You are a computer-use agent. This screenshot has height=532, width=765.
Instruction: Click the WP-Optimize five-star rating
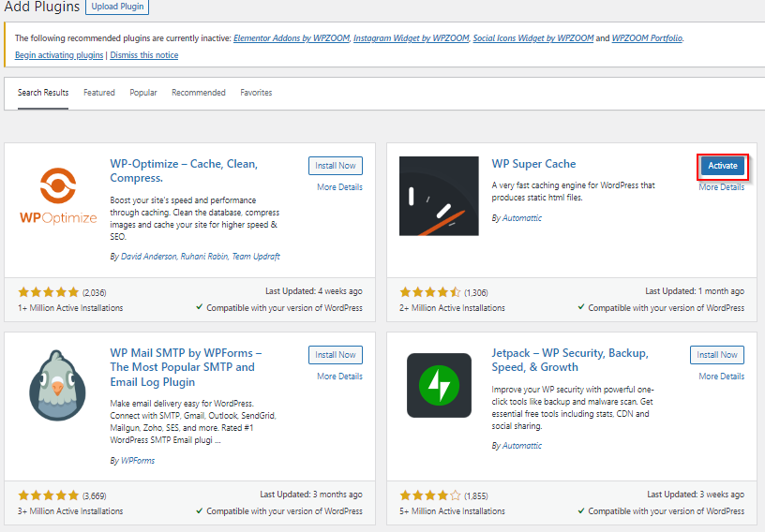point(49,292)
